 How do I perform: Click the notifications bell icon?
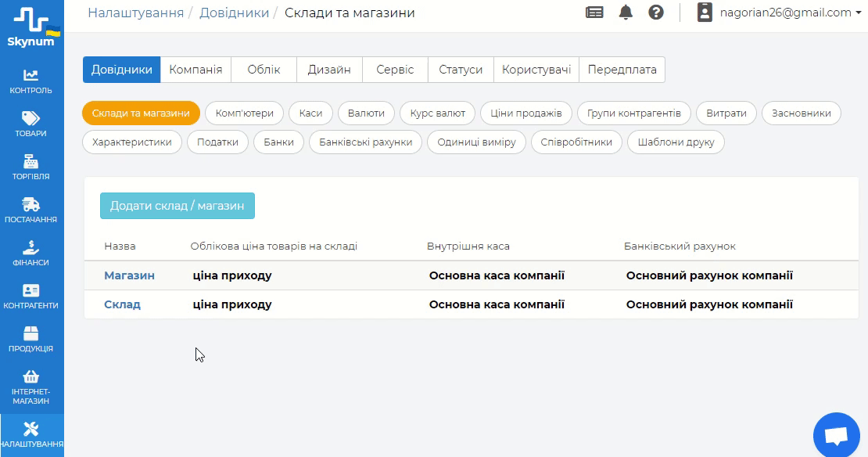(x=626, y=13)
